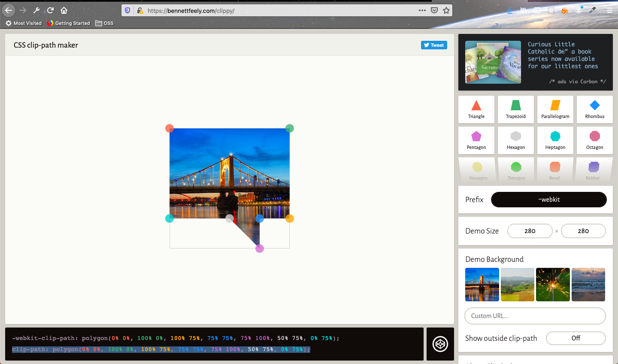Viewport: 618px width, 364px height.
Task: Select the Trapezoid shape preset
Action: click(516, 109)
